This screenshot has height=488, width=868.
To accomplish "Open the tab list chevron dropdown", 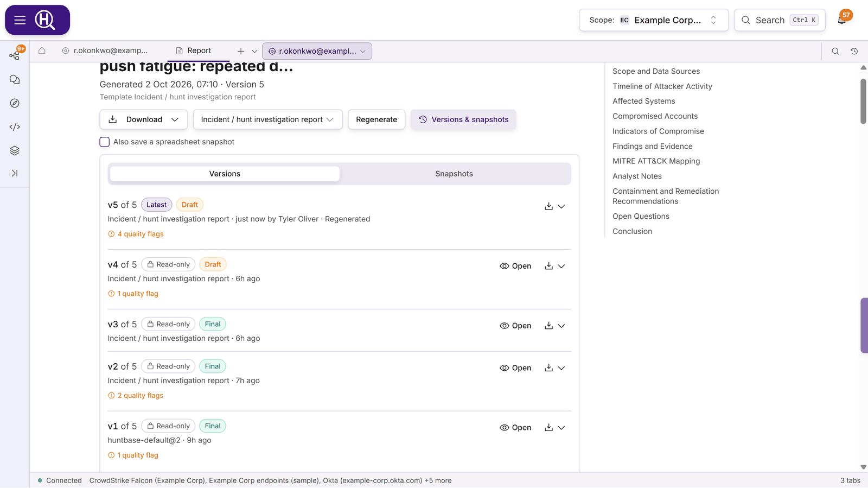I will click(254, 51).
